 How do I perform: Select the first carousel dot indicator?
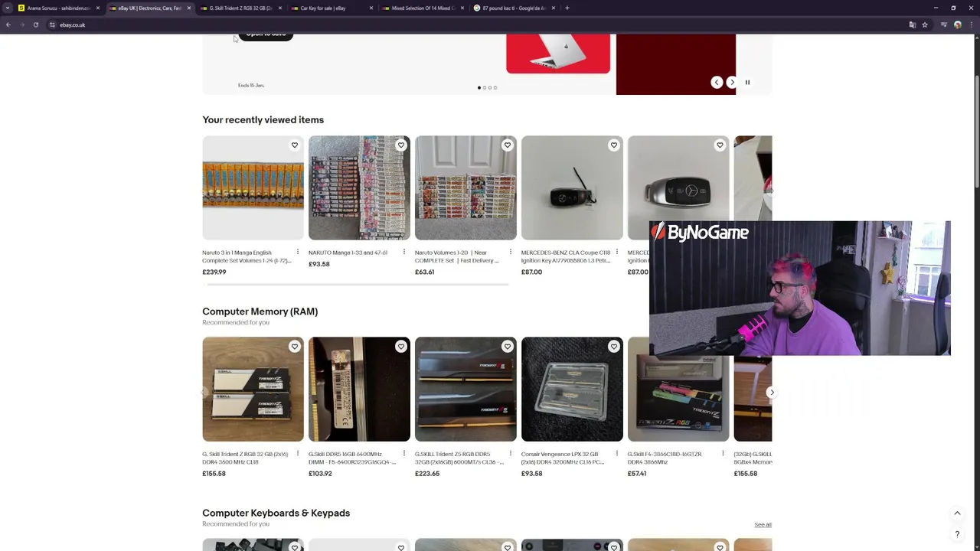click(479, 87)
